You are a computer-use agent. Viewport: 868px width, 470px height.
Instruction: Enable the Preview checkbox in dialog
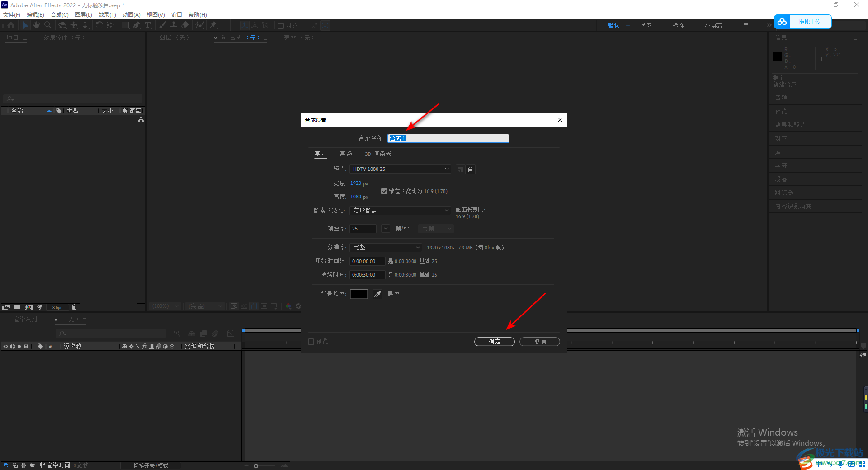click(311, 342)
